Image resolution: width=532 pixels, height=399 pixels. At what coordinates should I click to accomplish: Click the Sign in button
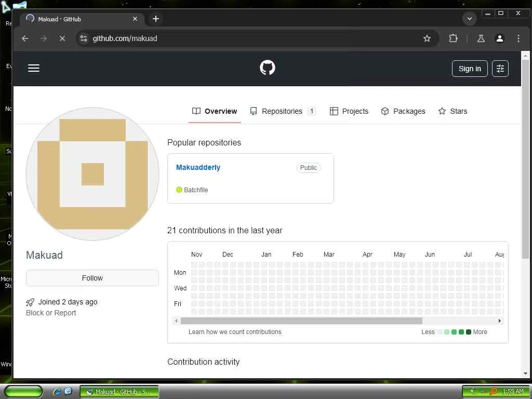(x=470, y=69)
